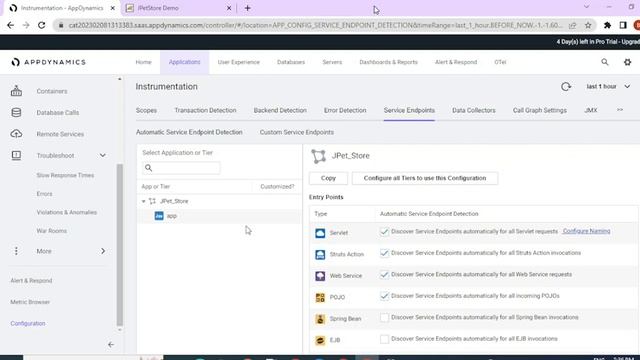
Task: Open the User Experience menu
Action: point(238,62)
